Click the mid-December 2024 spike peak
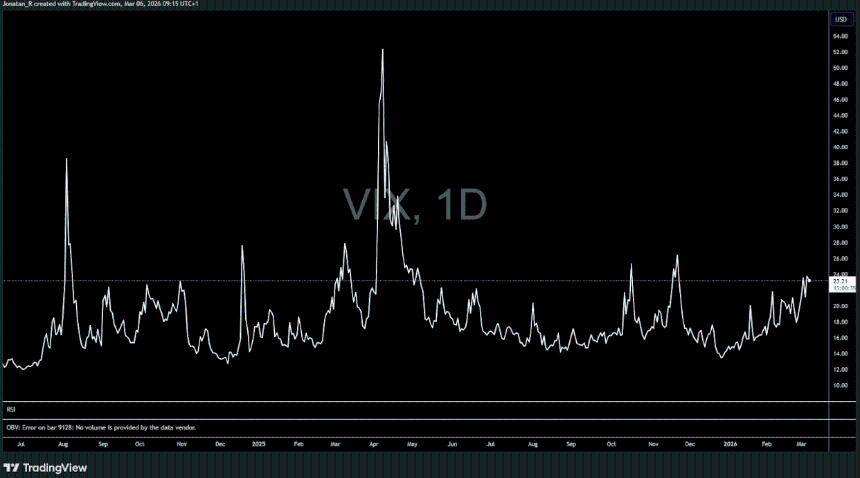The height and width of the screenshot is (478, 860). [242, 246]
